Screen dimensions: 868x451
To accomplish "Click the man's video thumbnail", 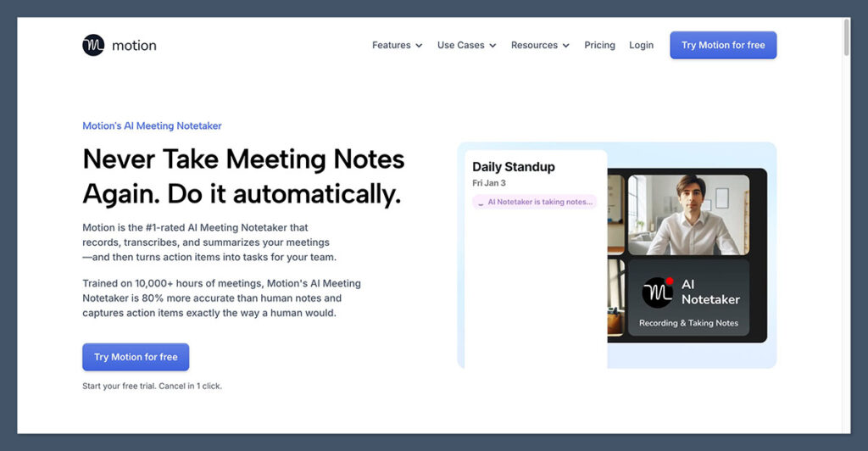I will pos(688,215).
